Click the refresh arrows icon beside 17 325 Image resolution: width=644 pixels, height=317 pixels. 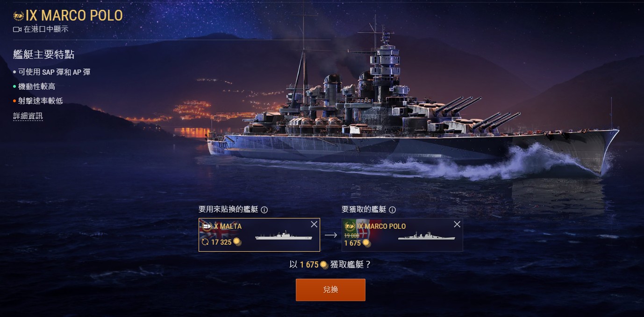coord(205,242)
